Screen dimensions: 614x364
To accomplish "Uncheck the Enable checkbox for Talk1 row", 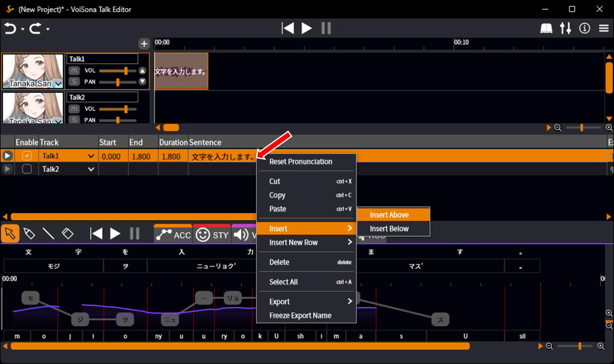I will tap(27, 156).
